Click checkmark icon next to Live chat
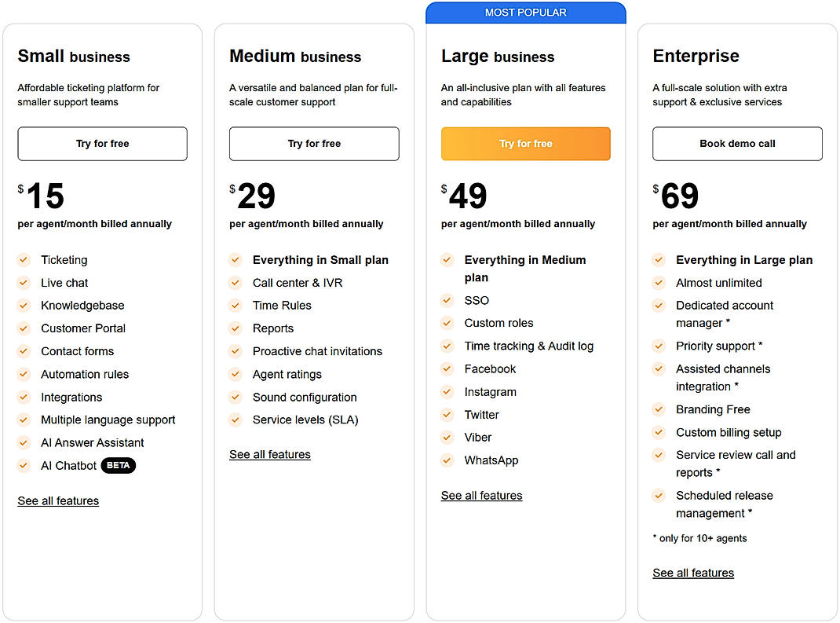Image resolution: width=840 pixels, height=623 pixels. 24,282
